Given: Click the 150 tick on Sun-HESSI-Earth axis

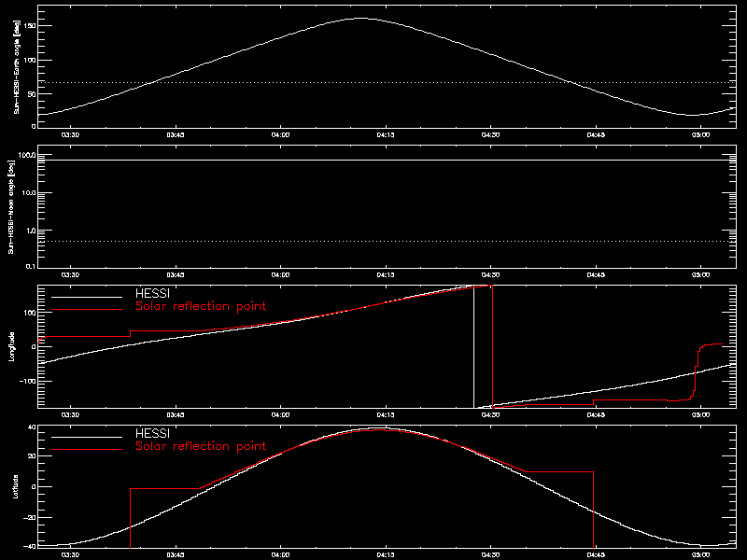Looking at the screenshot, I should 30,26.
